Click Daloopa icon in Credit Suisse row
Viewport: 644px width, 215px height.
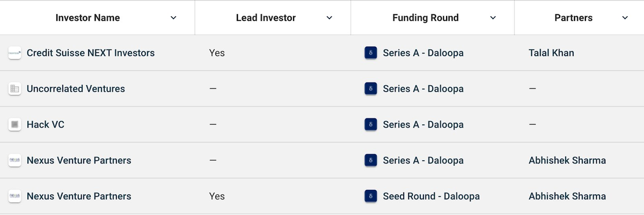click(x=370, y=53)
